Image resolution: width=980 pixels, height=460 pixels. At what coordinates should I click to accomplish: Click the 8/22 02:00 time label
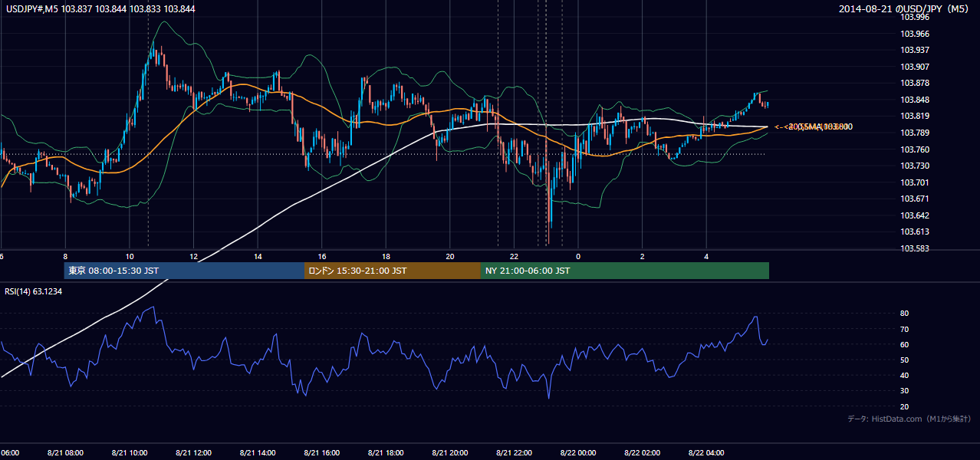pos(642,453)
